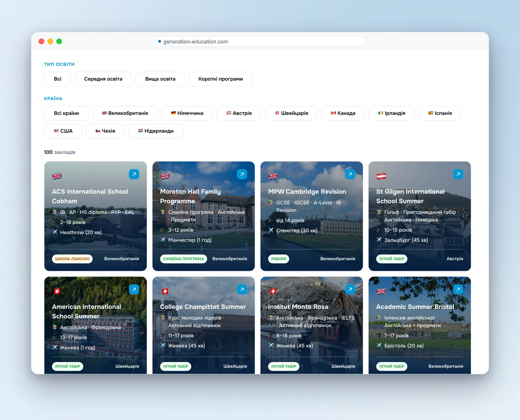Click airplane icon next to Брістоль (20 хв)
The height and width of the screenshot is (420, 520).
tap(379, 346)
